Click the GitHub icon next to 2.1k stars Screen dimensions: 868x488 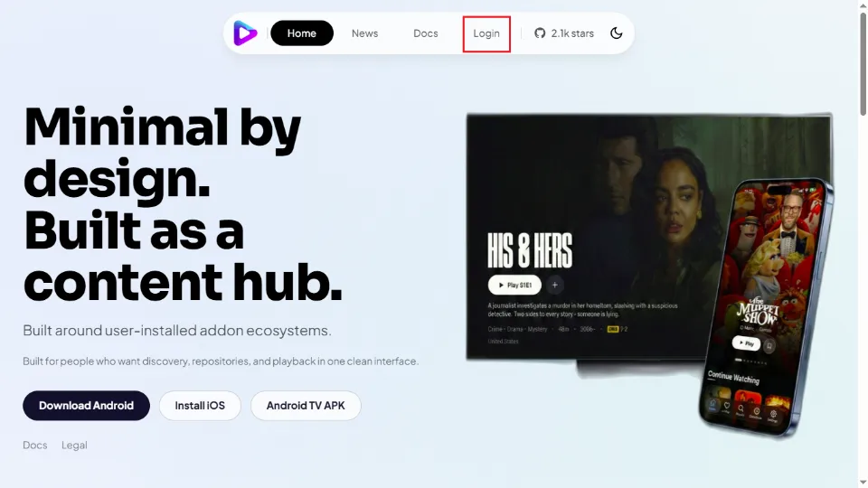click(540, 33)
